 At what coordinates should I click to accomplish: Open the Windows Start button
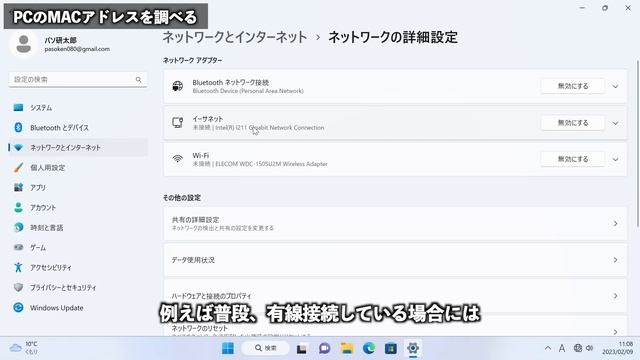pyautogui.click(x=228, y=348)
